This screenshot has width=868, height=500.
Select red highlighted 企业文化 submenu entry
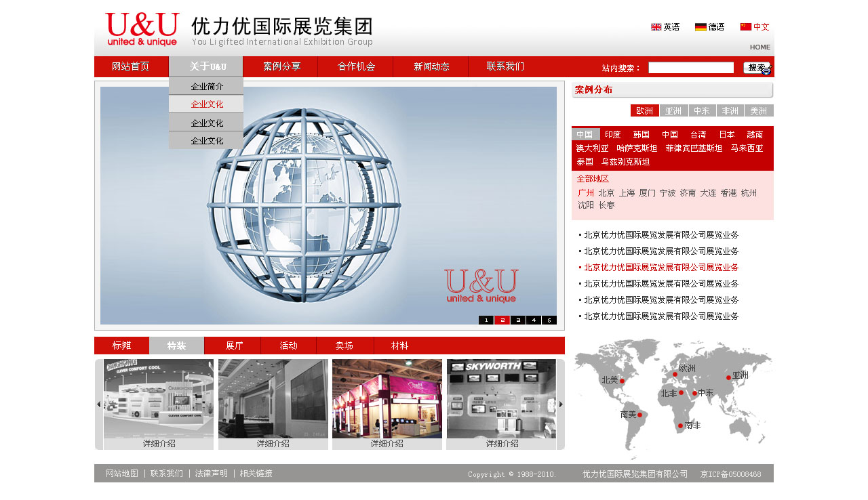(x=206, y=104)
